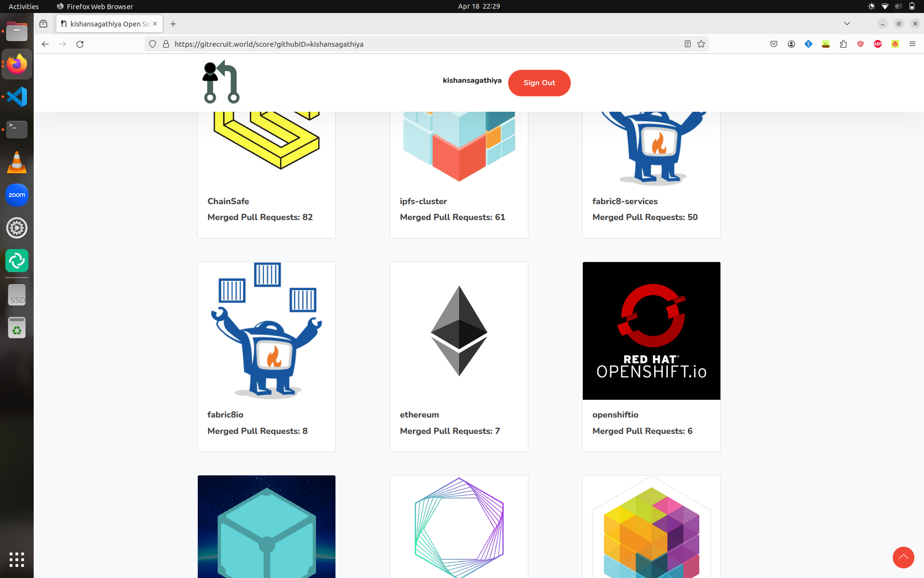Image resolution: width=924 pixels, height=578 pixels.
Task: Click the GitRecruit logo in the header
Action: pyautogui.click(x=221, y=82)
